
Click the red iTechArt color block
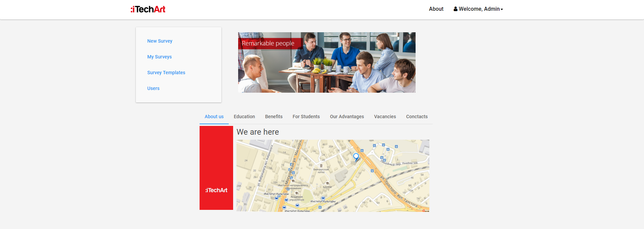(216, 154)
